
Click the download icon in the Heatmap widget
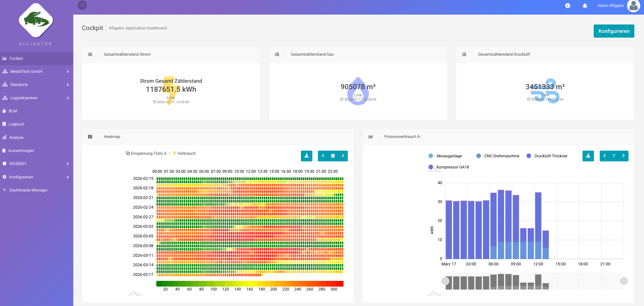307,156
